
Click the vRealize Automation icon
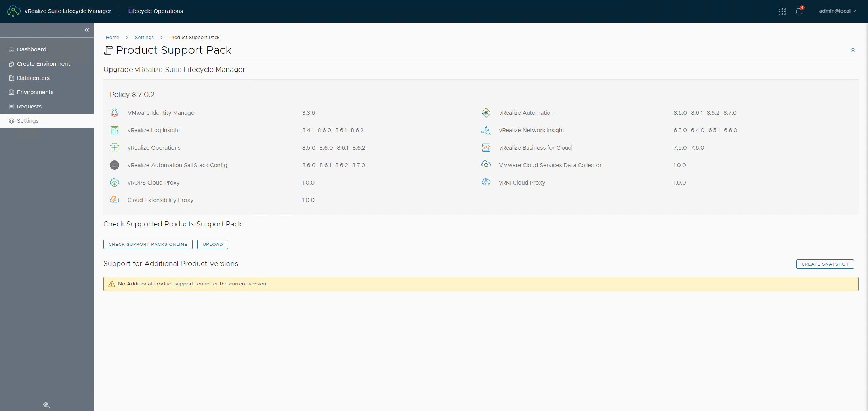click(x=486, y=113)
